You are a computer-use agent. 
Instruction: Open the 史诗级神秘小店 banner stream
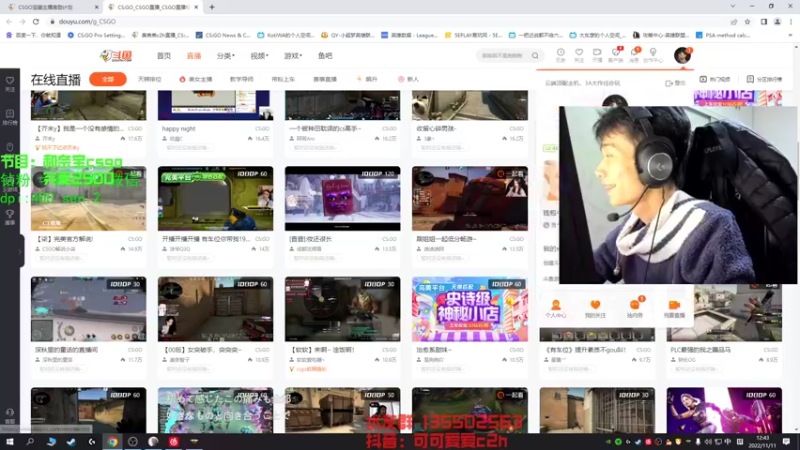470,309
